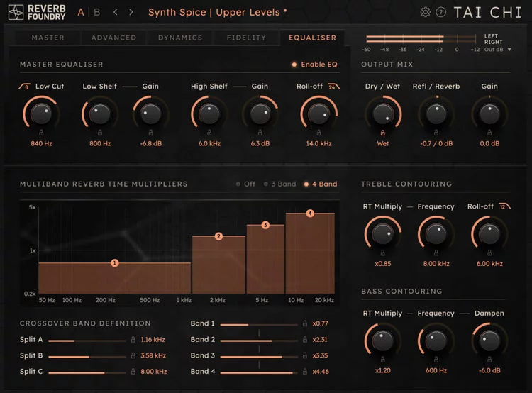Screen dimensions: 532x393
Task: Click band handle 1 in graph
Action: (x=115, y=262)
